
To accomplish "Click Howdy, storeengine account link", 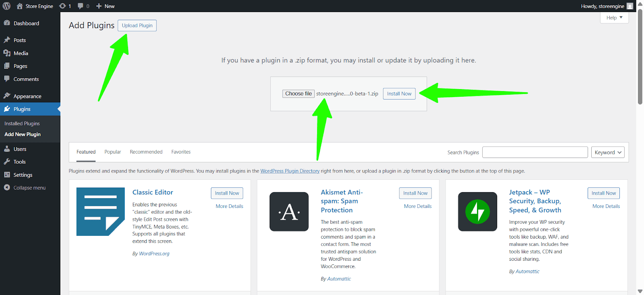I will point(603,6).
